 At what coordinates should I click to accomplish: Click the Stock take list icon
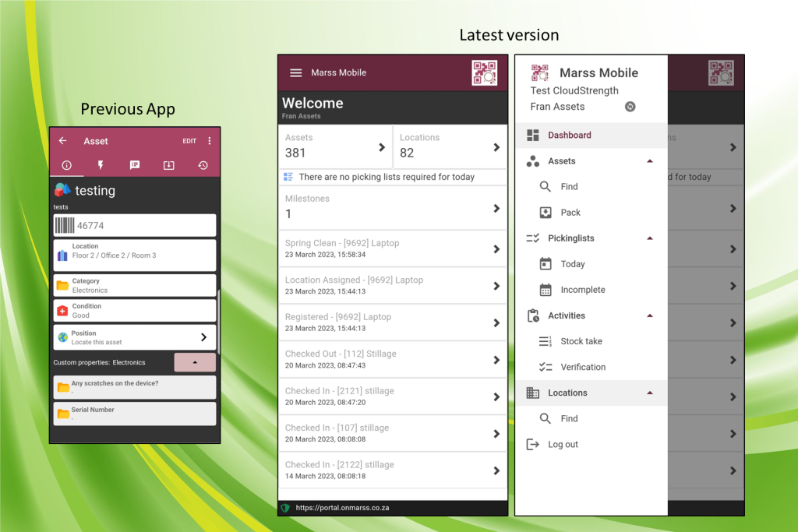coord(546,341)
